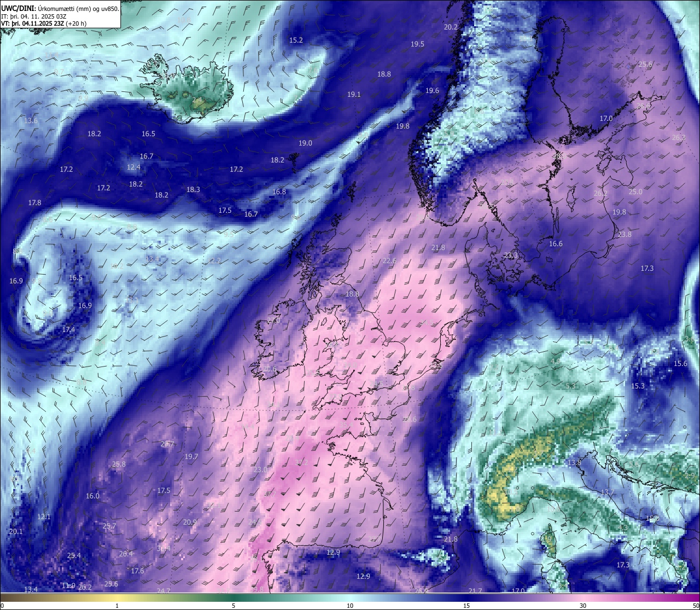
Task: Click the 11.9 value label
Action: [68, 585]
